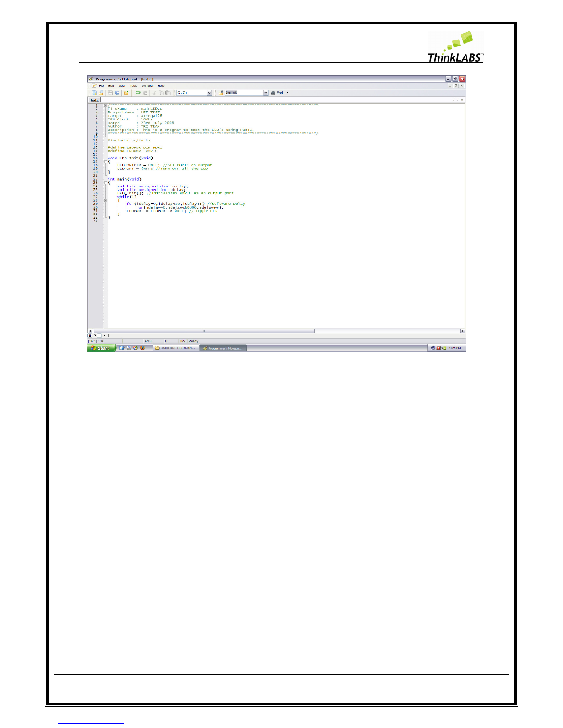
Task: Click the 'void LED_Init(void)' line
Action: pyautogui.click(x=131, y=158)
